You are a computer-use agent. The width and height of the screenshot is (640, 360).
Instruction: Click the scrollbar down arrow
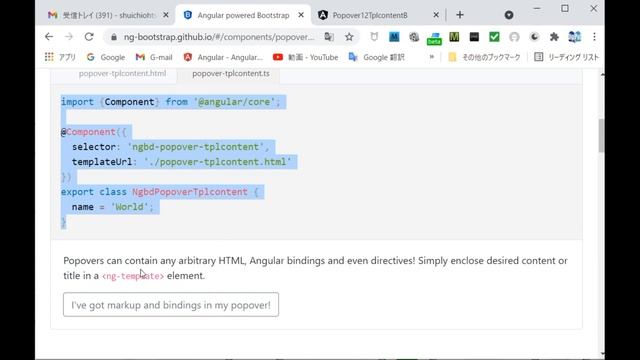(x=602, y=354)
